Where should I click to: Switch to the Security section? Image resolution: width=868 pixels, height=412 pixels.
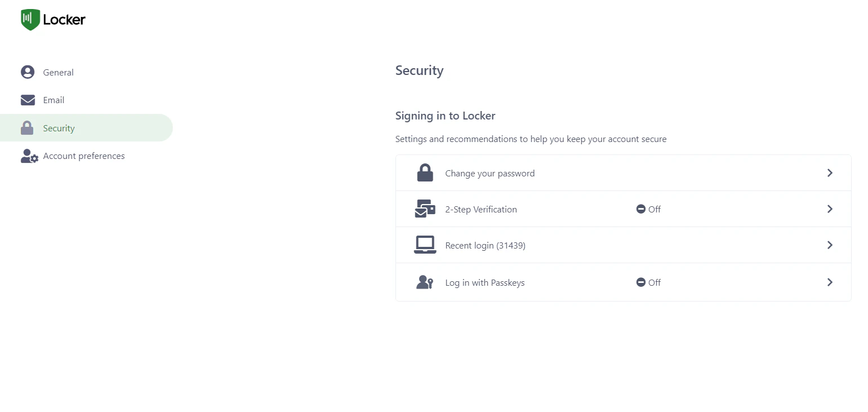[58, 128]
